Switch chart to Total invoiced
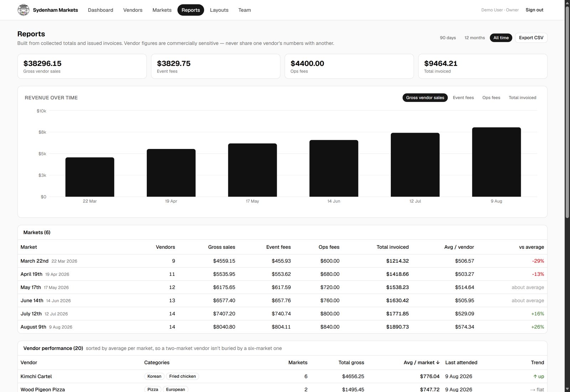 tap(522, 98)
